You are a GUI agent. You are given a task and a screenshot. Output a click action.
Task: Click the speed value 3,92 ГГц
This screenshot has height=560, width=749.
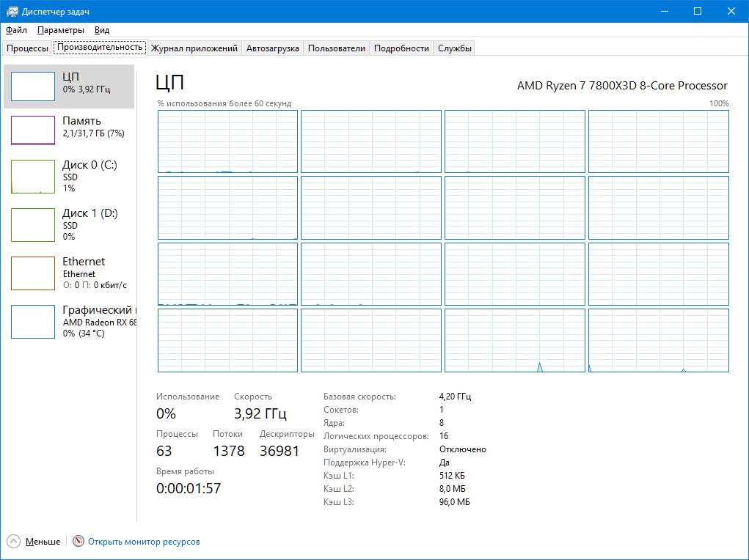pyautogui.click(x=260, y=413)
